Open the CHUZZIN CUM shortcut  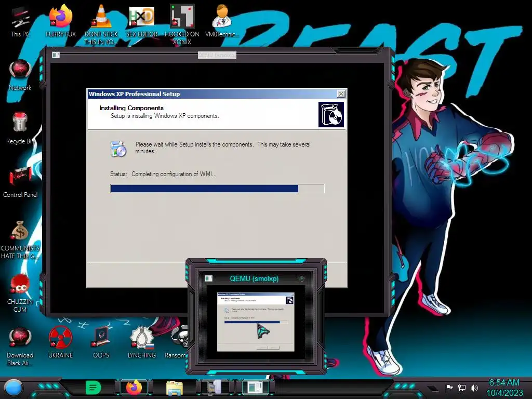[x=20, y=293]
